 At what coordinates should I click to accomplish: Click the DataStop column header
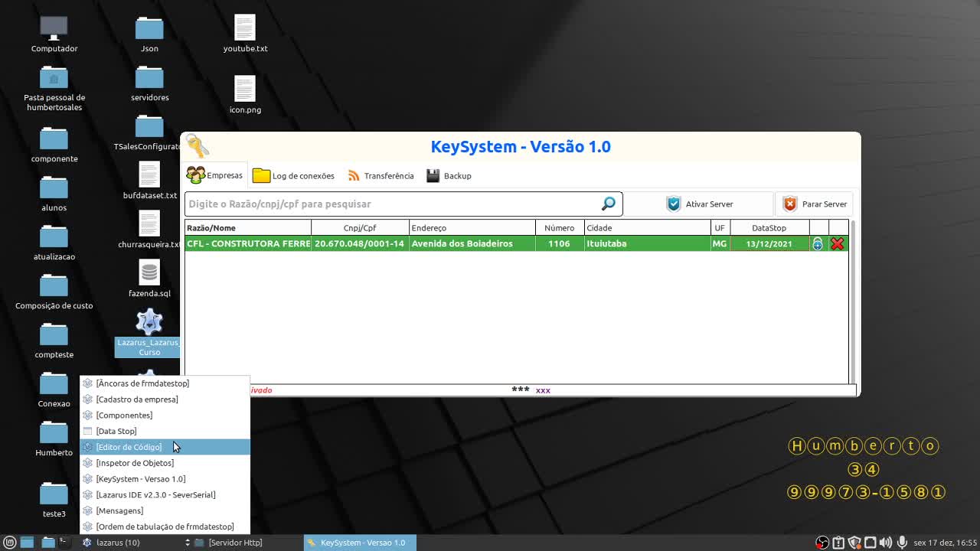[x=769, y=227]
